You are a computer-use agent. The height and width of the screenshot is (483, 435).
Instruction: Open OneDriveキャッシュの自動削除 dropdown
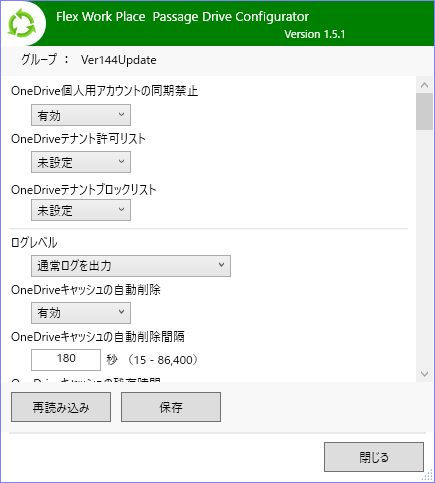(x=81, y=313)
